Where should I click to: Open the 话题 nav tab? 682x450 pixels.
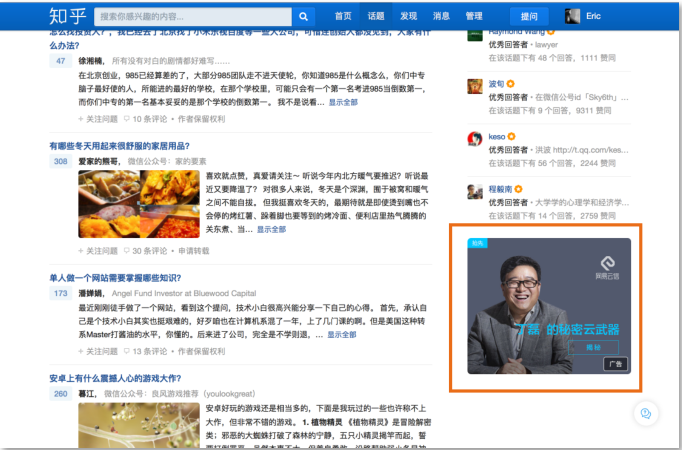(376, 16)
